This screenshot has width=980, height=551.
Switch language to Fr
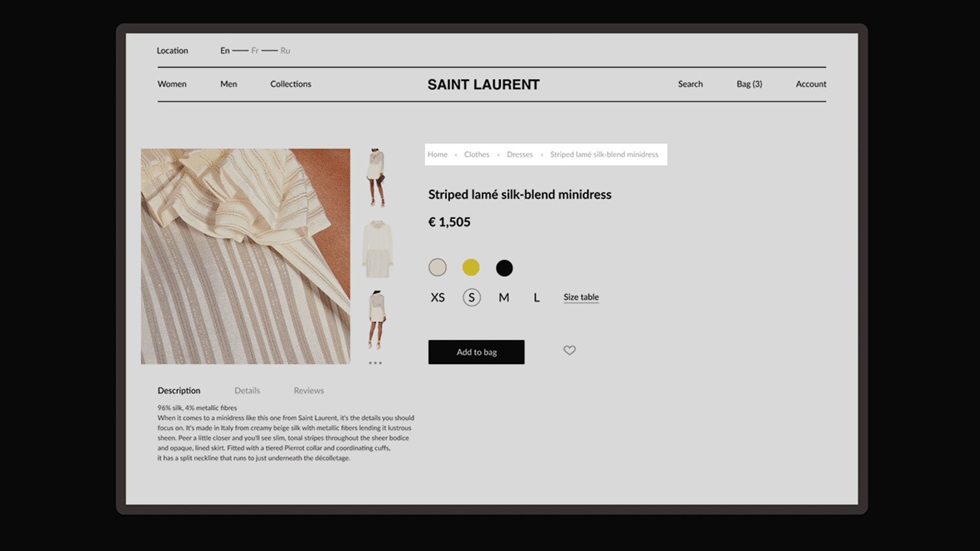coord(255,50)
